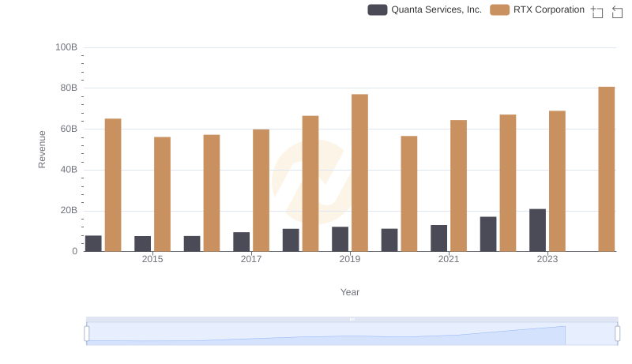
Task: Toggle RTX Corporation legend series
Action: click(537, 9)
